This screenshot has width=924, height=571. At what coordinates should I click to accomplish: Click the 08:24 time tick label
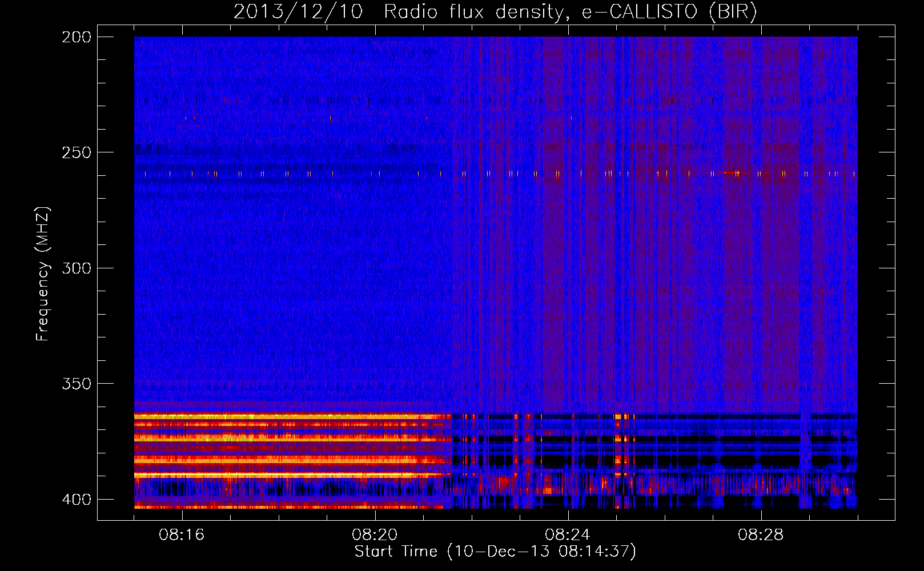click(x=568, y=535)
